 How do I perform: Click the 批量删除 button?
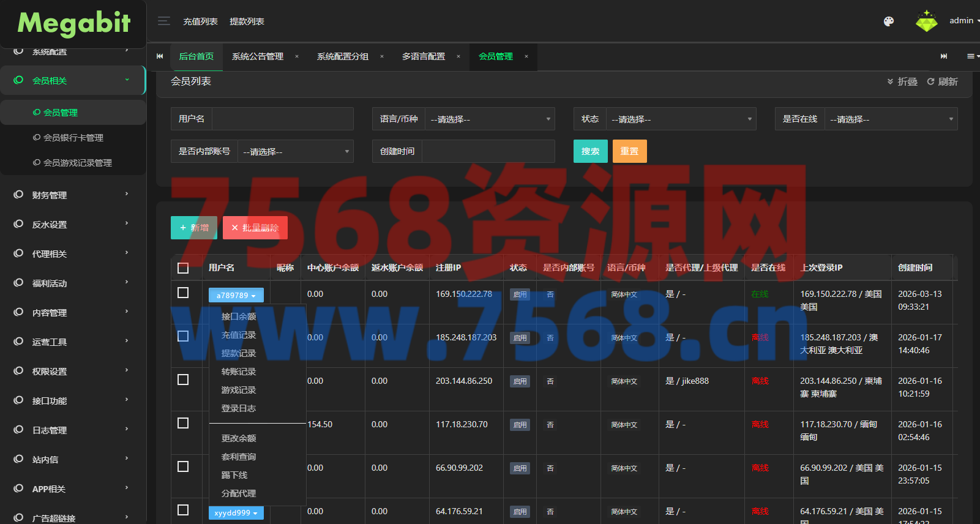tap(255, 228)
